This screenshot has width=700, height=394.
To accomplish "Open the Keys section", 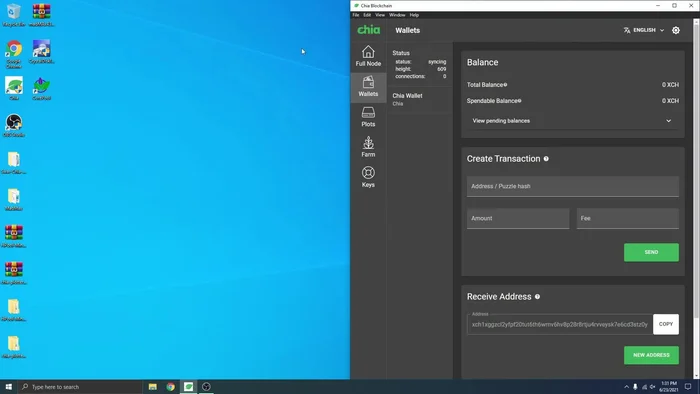I will 368,177.
